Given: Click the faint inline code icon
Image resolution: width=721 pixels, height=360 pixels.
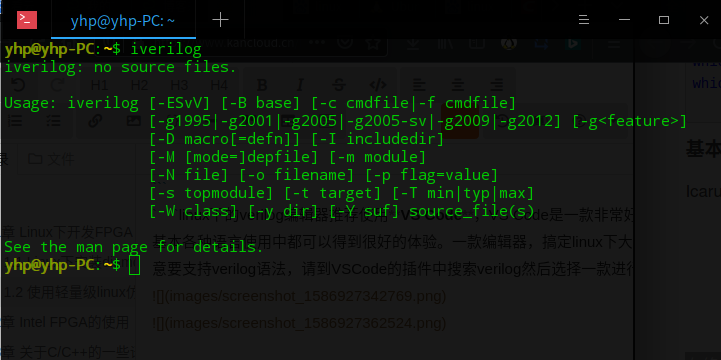Looking at the screenshot, I should [378, 85].
